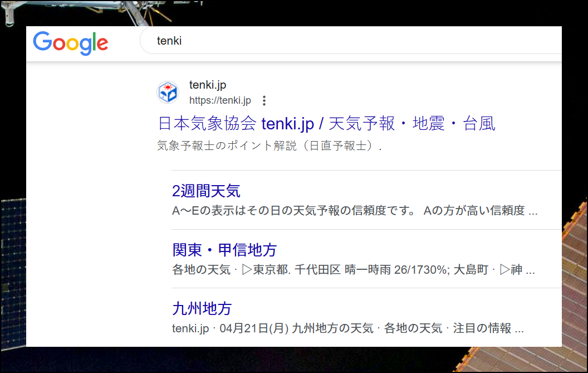The height and width of the screenshot is (373, 588).
Task: Click the tenki.jp site favicon
Action: click(x=168, y=92)
